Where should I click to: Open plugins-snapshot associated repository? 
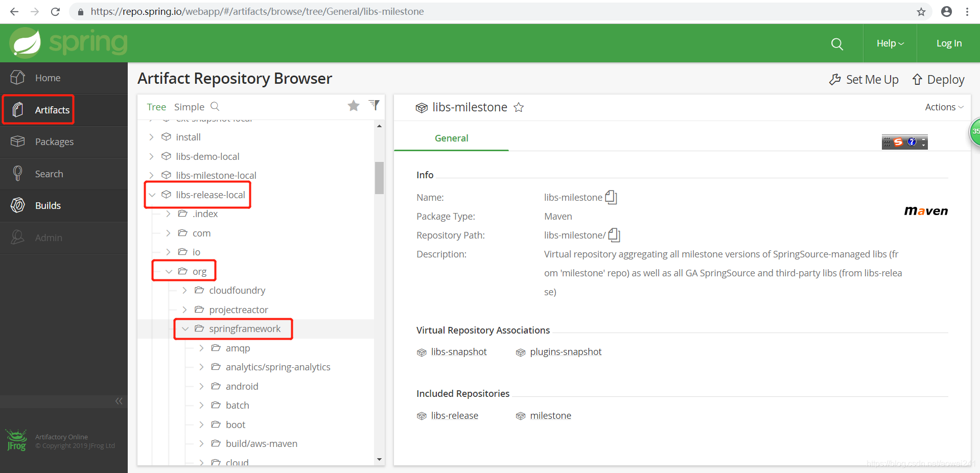point(566,351)
